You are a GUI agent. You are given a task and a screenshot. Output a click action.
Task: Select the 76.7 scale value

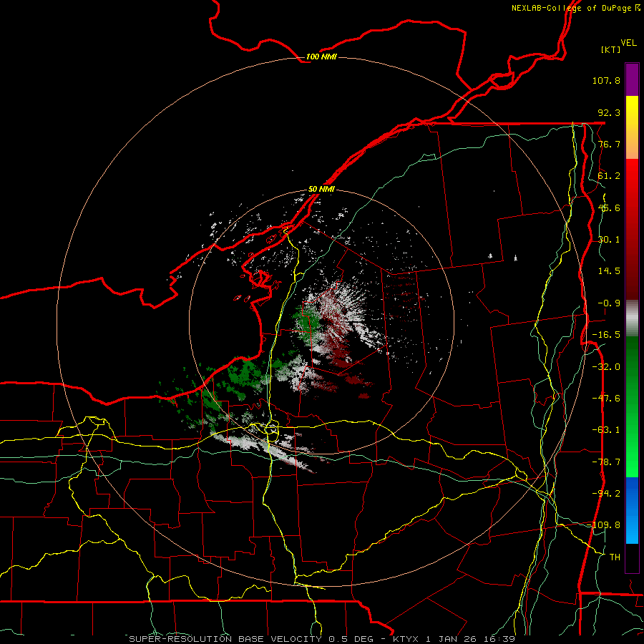609,144
